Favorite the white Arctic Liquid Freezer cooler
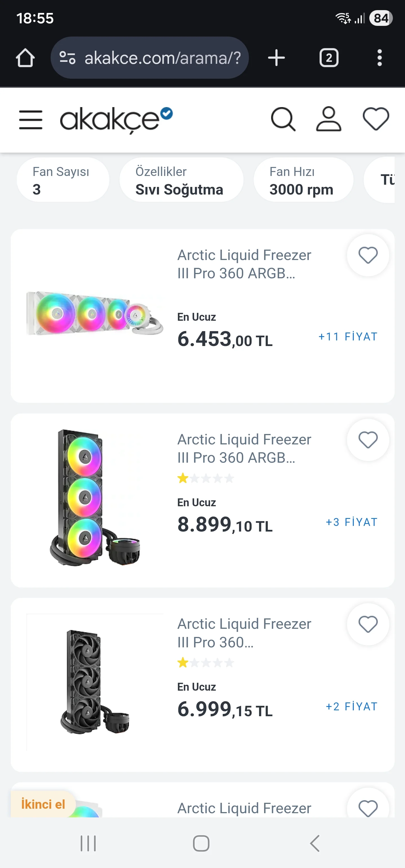This screenshot has height=868, width=405. pos(368,256)
